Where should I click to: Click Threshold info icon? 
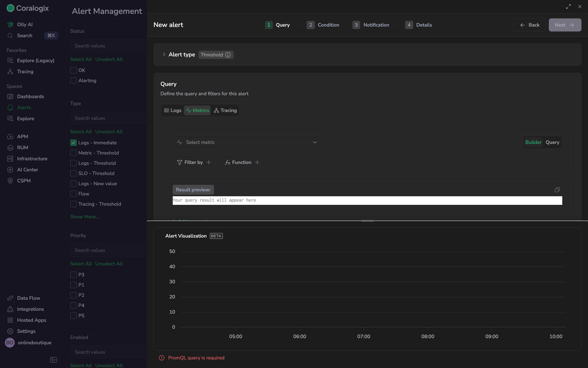tap(228, 55)
